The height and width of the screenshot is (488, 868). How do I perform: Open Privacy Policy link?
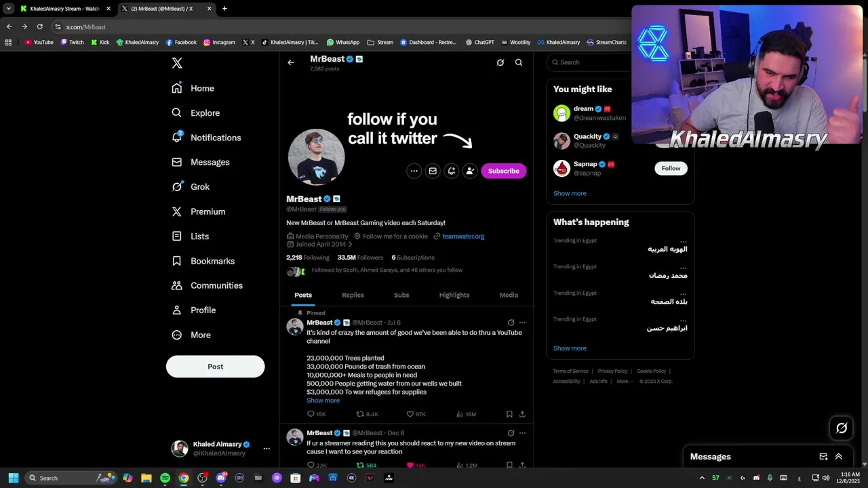[x=612, y=371]
